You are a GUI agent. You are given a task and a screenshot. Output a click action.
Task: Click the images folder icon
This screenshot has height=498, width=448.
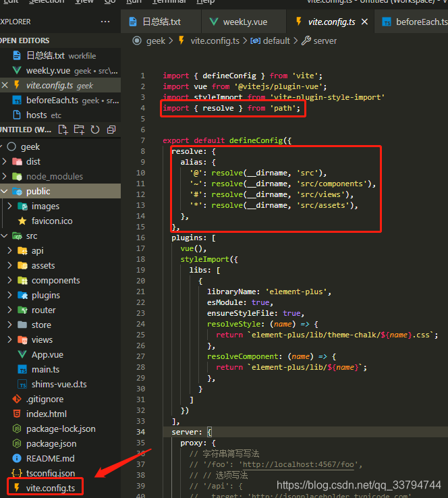[22, 206]
